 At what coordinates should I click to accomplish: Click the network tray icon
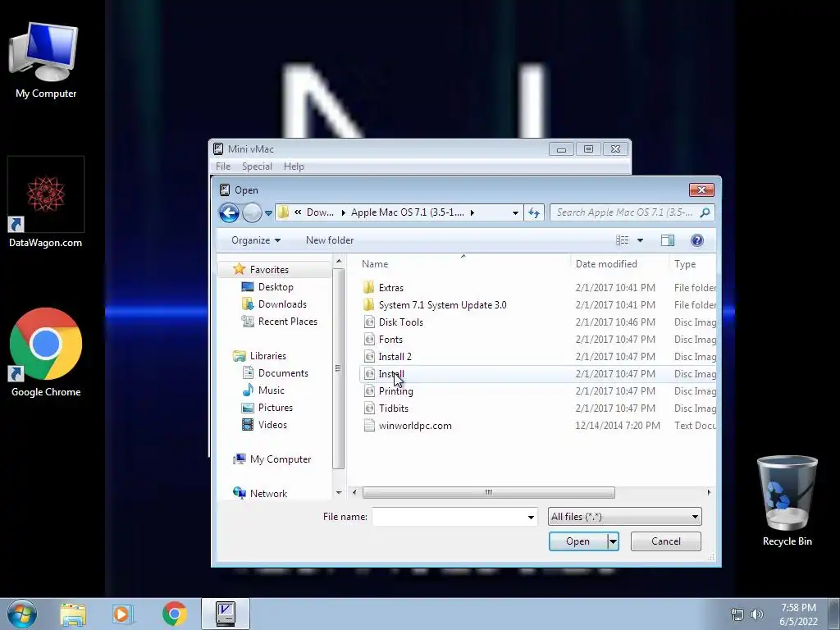click(x=737, y=614)
